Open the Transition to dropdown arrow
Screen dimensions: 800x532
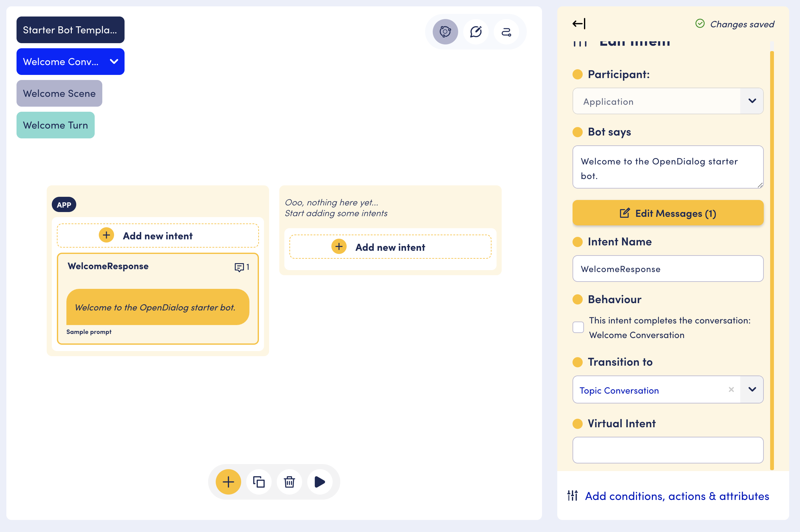click(x=752, y=389)
